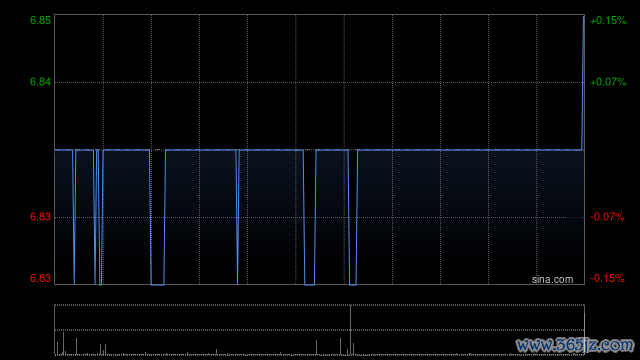Click the tall volume bar nearest the session start
This screenshot has width=640, height=360.
point(63,343)
